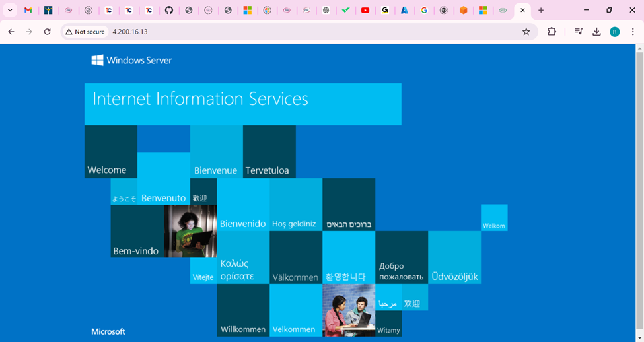The height and width of the screenshot is (342, 644).
Task: Open a new browser tab
Action: point(541,11)
